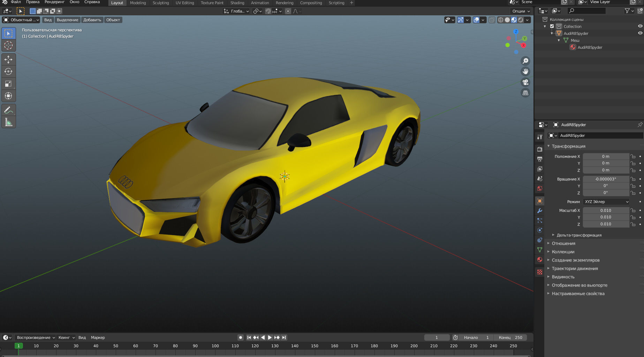
Task: Open the Маркер timeline menu
Action: pyautogui.click(x=98, y=337)
